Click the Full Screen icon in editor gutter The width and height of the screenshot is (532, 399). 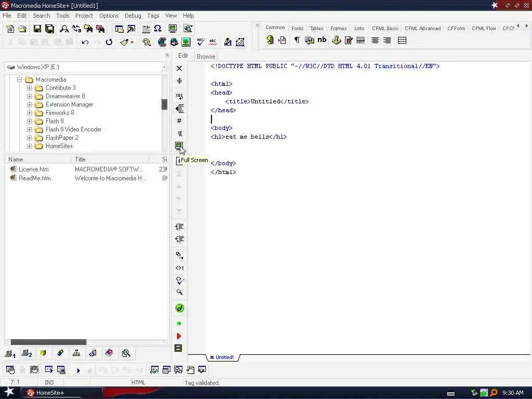click(179, 146)
